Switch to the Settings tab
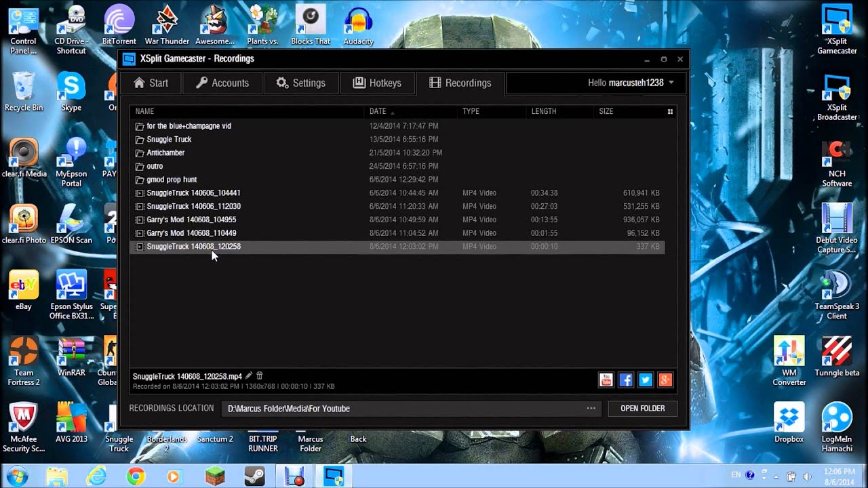This screenshot has height=488, width=868. (x=300, y=83)
